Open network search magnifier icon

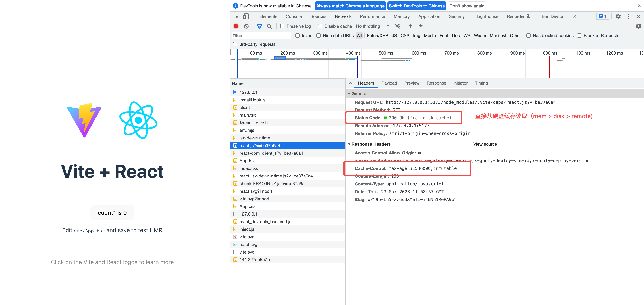[x=269, y=26]
